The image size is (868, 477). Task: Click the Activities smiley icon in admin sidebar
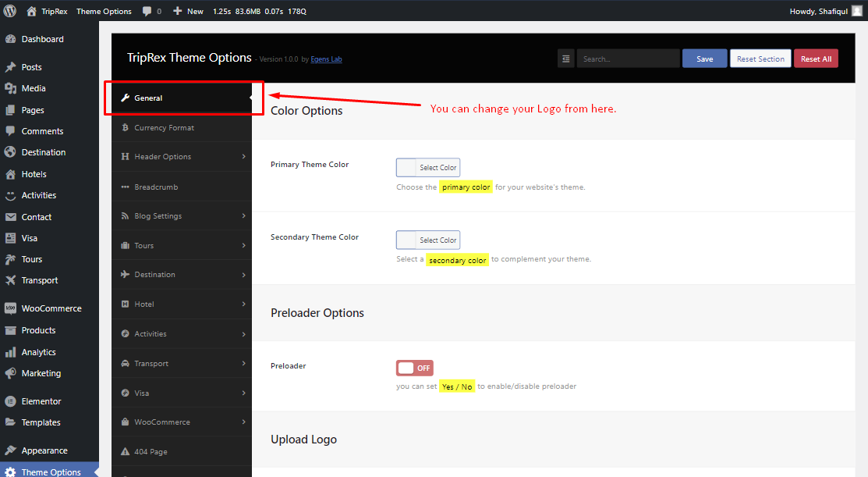pyautogui.click(x=10, y=195)
